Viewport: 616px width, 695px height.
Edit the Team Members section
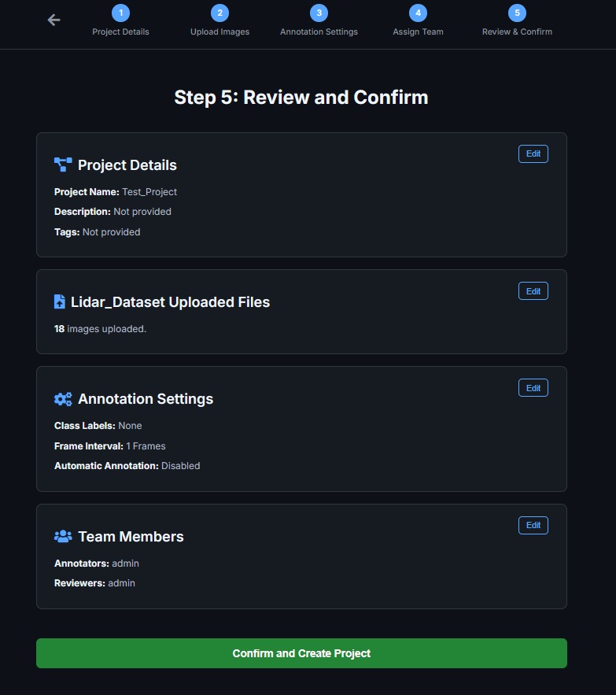click(x=533, y=525)
